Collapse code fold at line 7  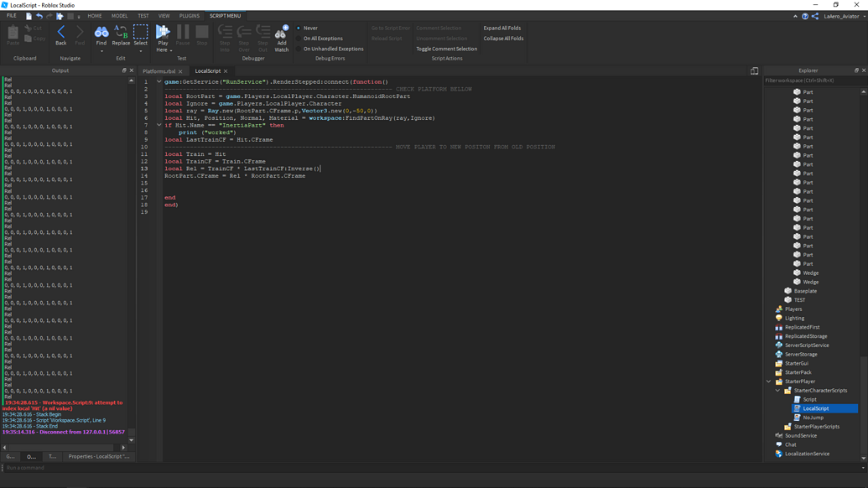pyautogui.click(x=159, y=125)
